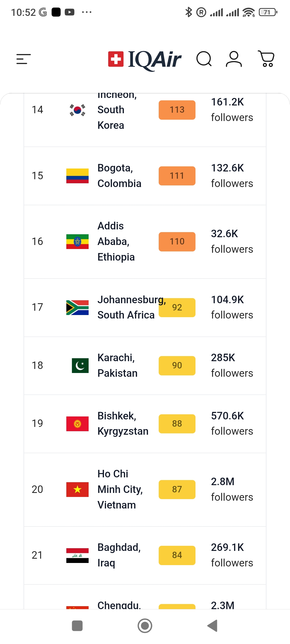Tap the Ethiopia flag icon

pyautogui.click(x=77, y=241)
